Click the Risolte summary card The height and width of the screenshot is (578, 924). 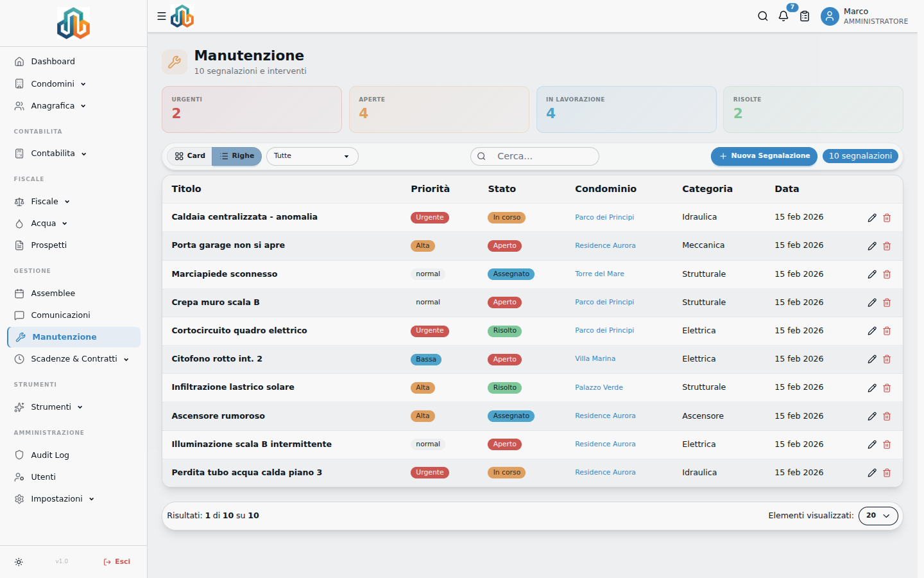[813, 109]
